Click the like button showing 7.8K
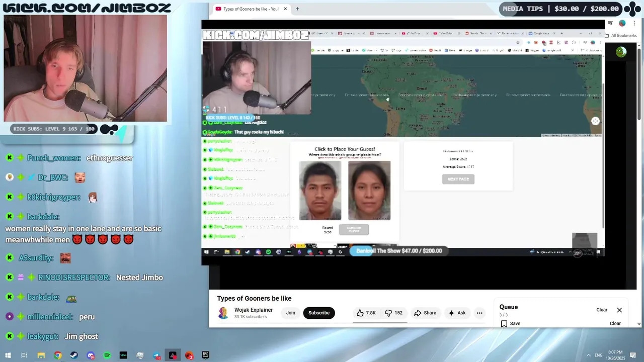 (366, 313)
